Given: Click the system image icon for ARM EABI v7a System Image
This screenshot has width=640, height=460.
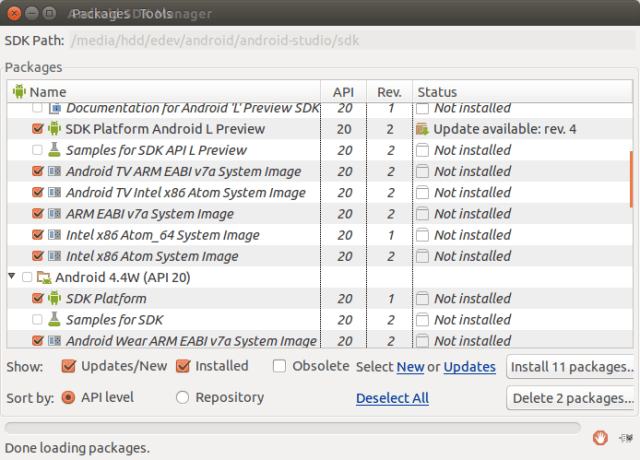Looking at the screenshot, I should pos(54,213).
